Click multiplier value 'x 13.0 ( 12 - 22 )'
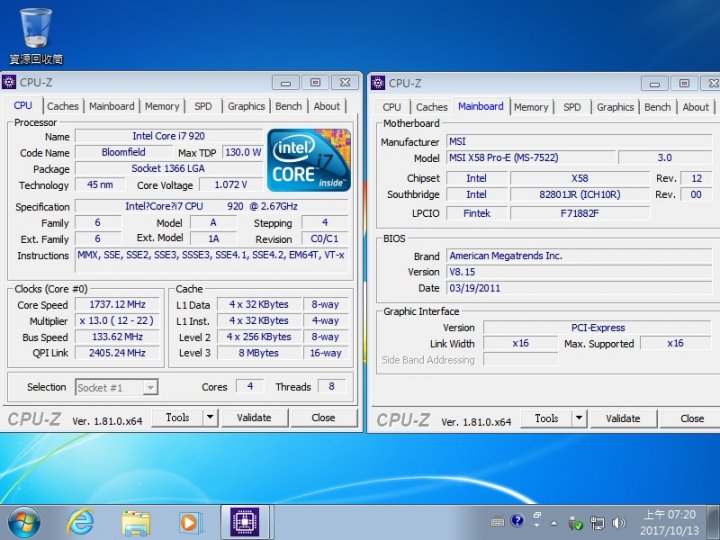 117,321
